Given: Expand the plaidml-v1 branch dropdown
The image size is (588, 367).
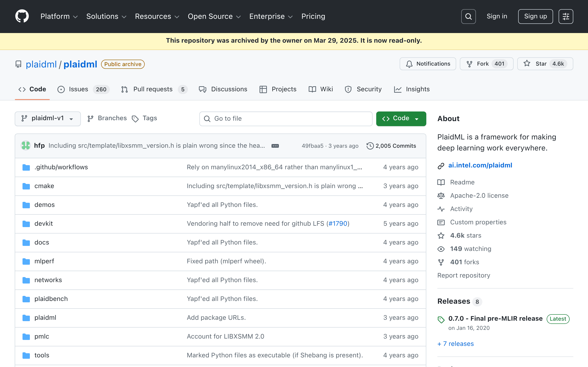Looking at the screenshot, I should coord(48,118).
